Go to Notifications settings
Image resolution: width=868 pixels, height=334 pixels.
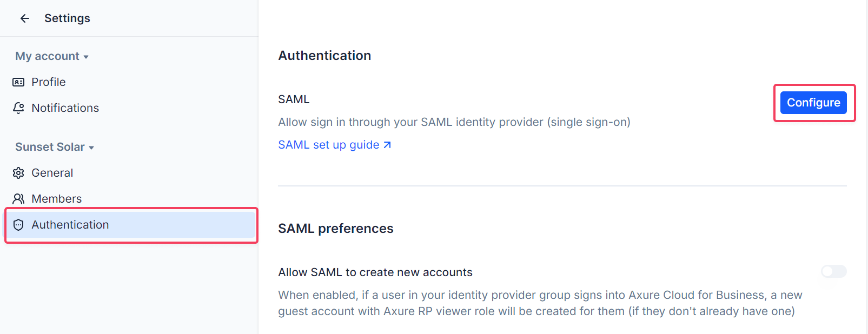point(65,108)
